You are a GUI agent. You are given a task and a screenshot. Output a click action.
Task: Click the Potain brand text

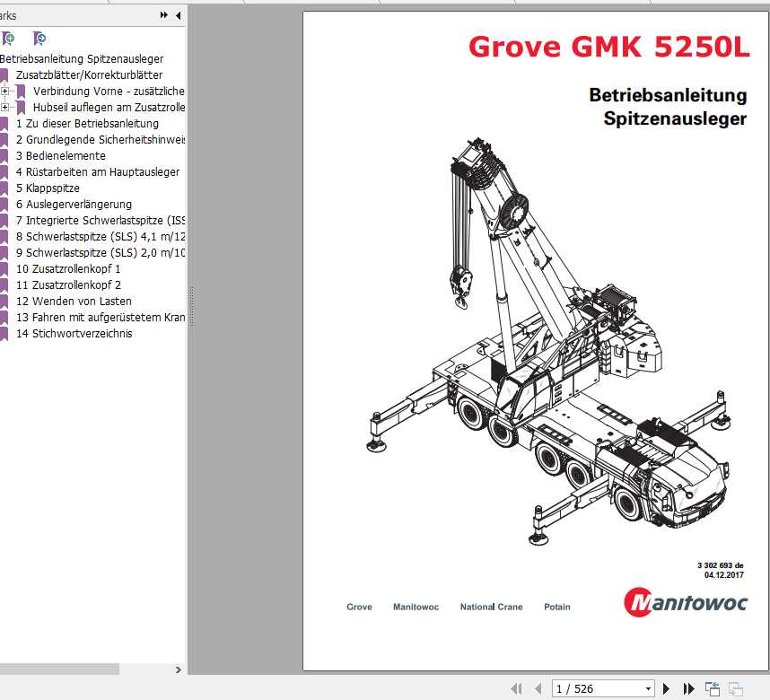pyautogui.click(x=557, y=608)
